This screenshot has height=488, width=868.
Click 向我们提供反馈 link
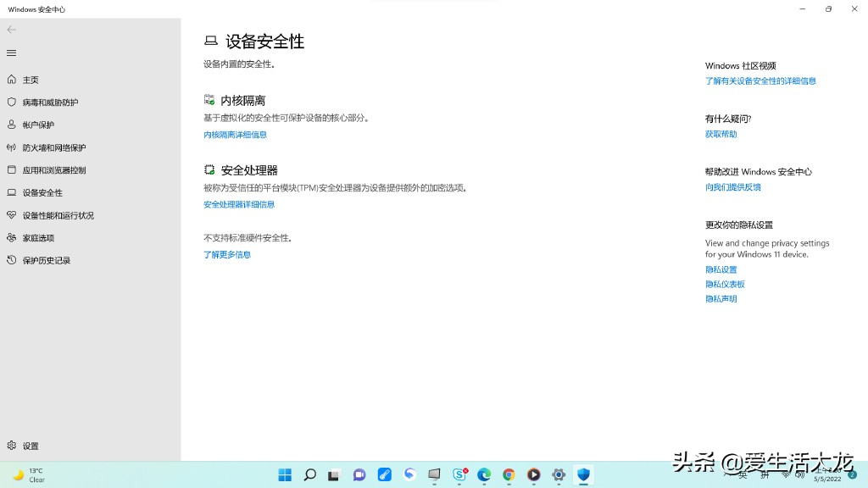[x=733, y=187]
